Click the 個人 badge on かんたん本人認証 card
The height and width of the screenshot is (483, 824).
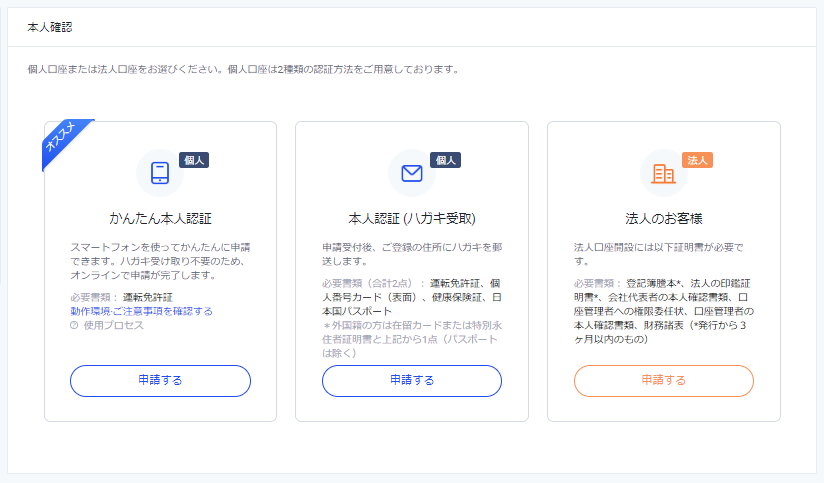pos(194,159)
